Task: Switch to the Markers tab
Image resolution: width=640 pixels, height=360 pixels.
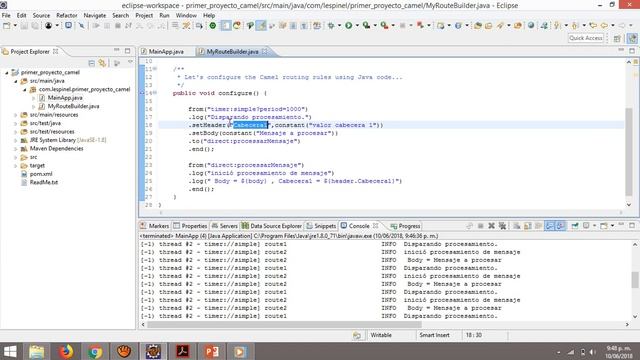Action: coord(154,226)
